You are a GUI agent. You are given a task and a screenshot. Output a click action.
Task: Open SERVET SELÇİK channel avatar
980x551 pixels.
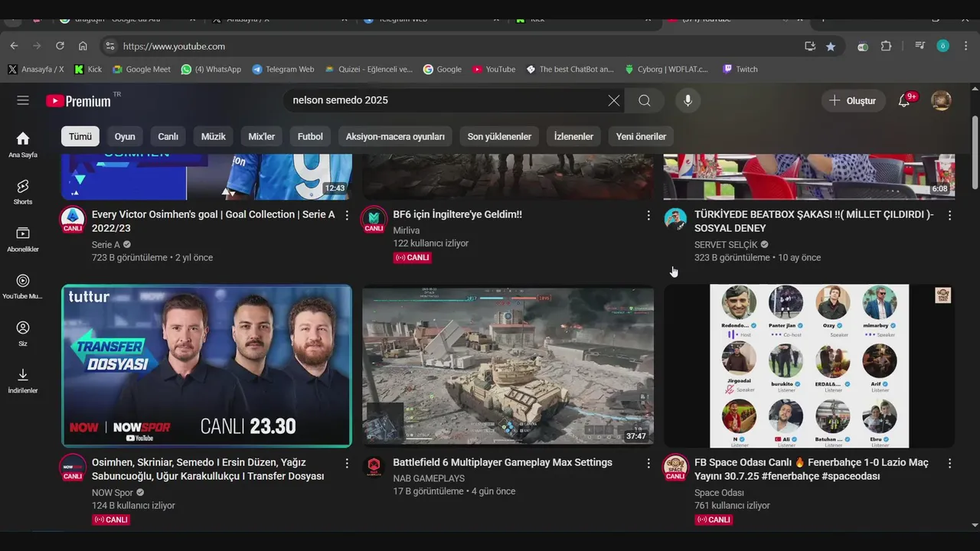point(675,220)
